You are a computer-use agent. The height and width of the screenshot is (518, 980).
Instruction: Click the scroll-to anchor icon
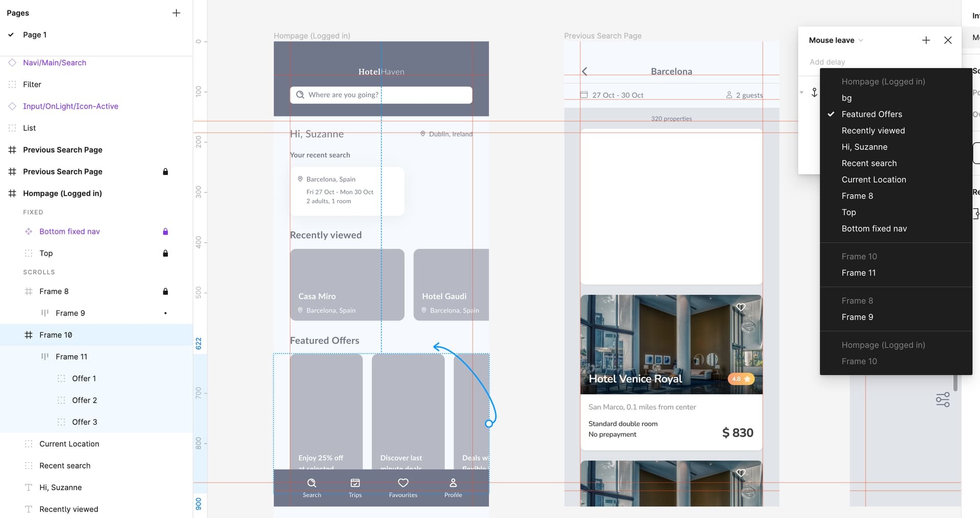tap(814, 92)
